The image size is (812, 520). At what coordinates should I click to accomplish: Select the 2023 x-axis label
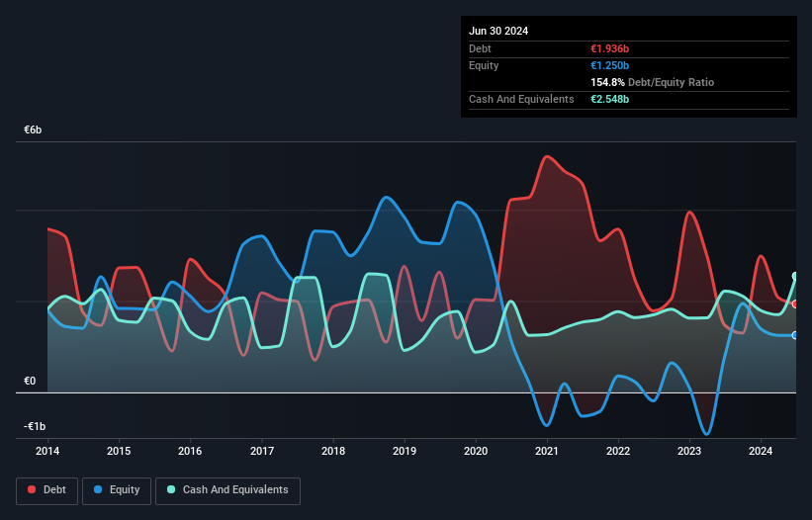(x=689, y=451)
